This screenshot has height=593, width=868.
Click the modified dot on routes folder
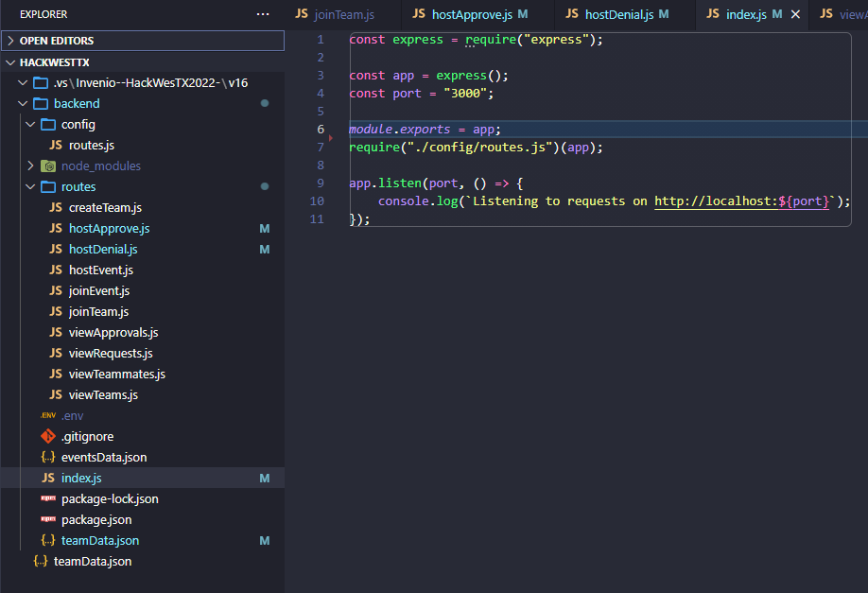click(265, 186)
